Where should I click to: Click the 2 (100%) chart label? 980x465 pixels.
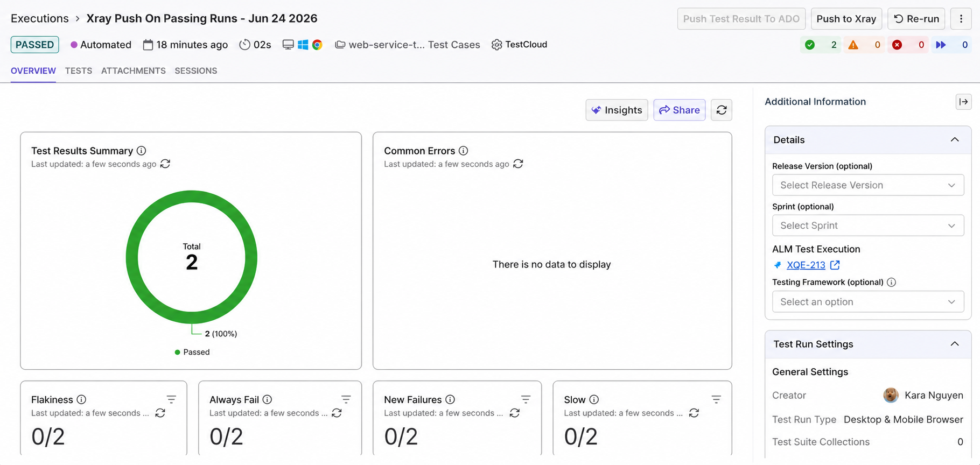pyautogui.click(x=221, y=334)
